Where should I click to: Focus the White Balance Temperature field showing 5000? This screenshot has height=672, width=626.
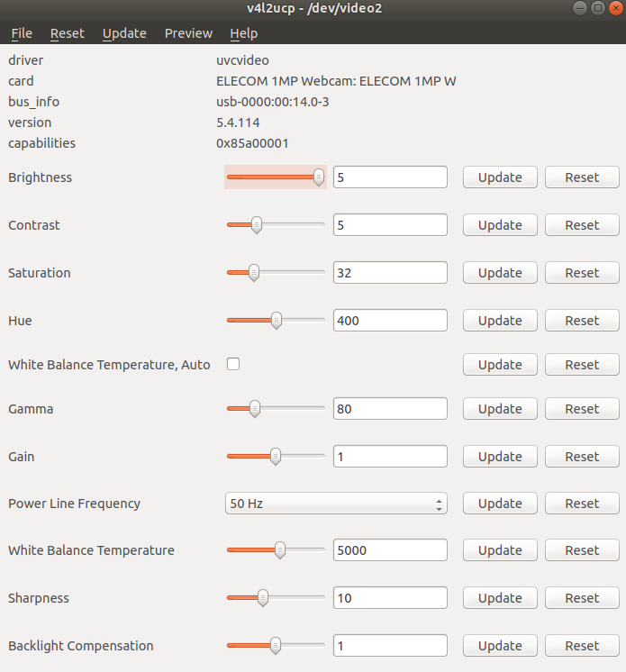click(390, 550)
